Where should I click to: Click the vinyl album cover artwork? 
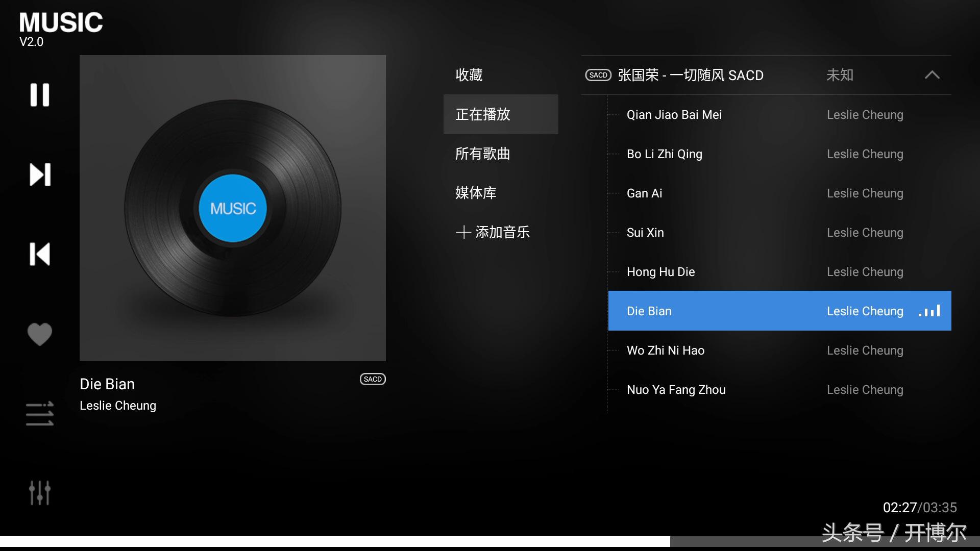(x=233, y=208)
